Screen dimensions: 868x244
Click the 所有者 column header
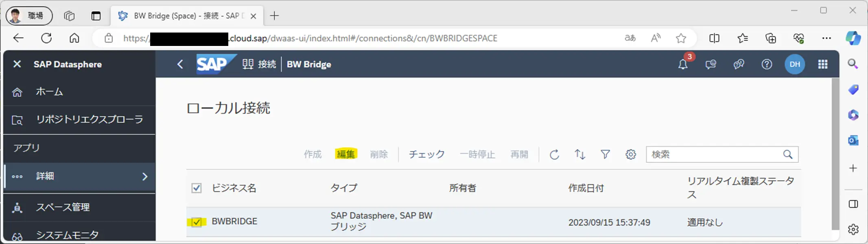coord(463,188)
